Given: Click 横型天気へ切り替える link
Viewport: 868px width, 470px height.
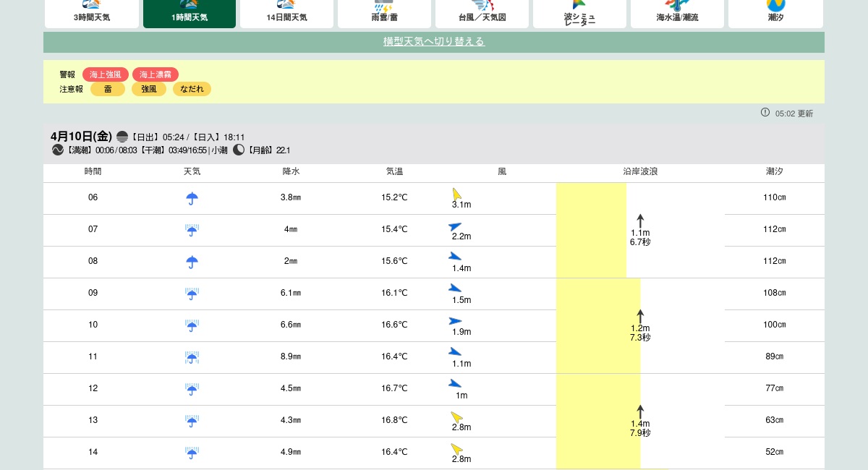Looking at the screenshot, I should click(x=434, y=41).
